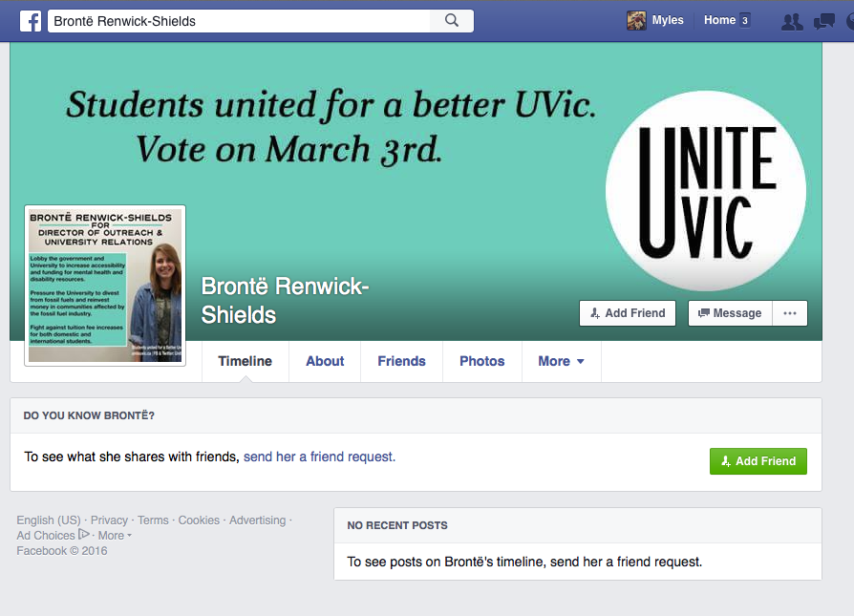Open Brontë's campaign profile picture
The height and width of the screenshot is (616, 854).
coord(105,286)
